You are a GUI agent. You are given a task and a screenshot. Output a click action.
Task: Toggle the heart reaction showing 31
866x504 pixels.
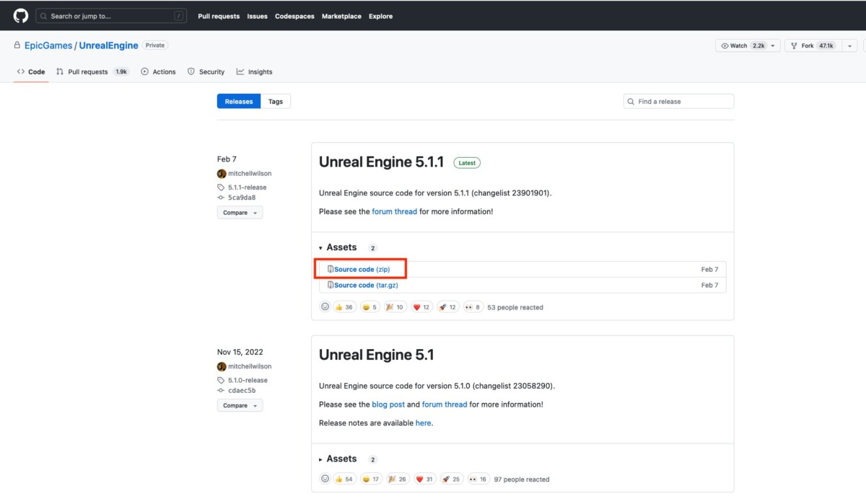(x=424, y=479)
